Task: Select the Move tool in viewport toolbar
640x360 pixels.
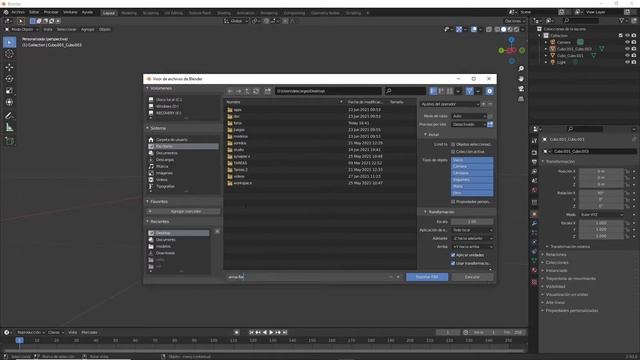Action: tap(9, 67)
